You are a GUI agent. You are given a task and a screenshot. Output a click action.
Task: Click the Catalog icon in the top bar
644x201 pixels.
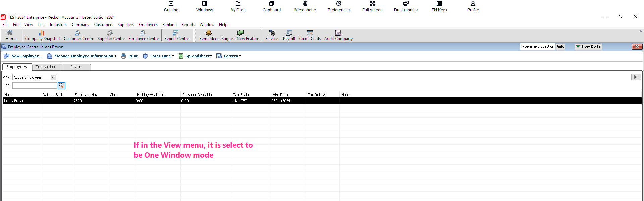click(x=171, y=6)
